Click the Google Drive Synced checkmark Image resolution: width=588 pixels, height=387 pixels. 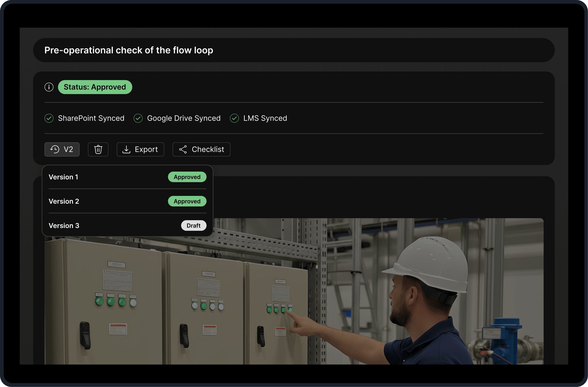138,118
